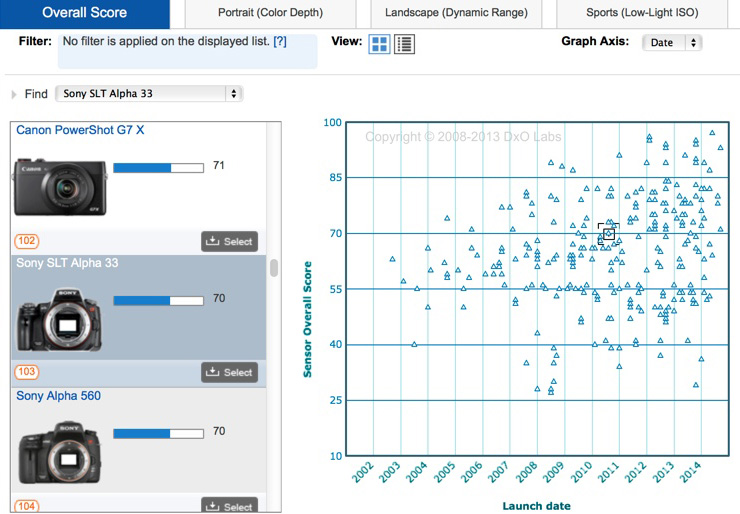Switch to list view icon
The height and width of the screenshot is (514, 740).
point(404,44)
